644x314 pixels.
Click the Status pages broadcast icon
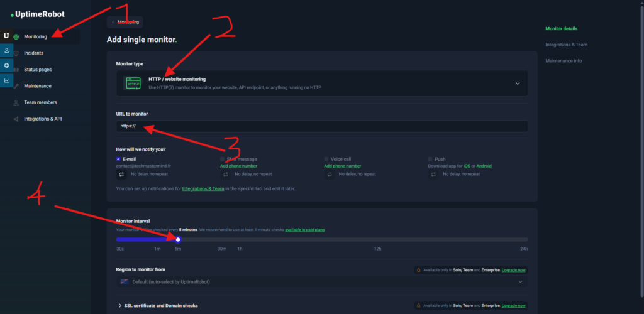[x=16, y=70]
